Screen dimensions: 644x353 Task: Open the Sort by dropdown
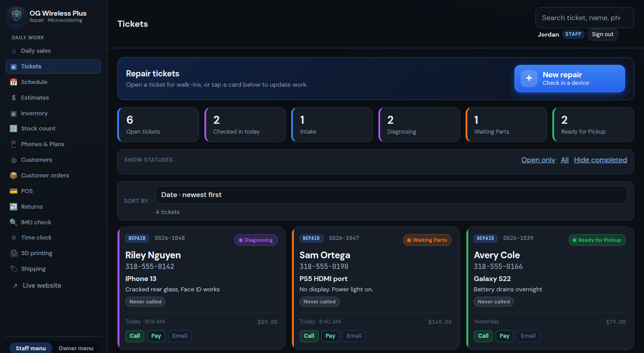click(391, 195)
